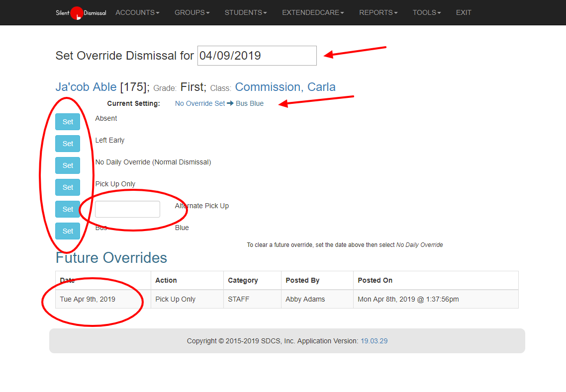Screen dimensions: 566x392
Task: Click the Silent Dismissal logo
Action: pyautogui.click(x=81, y=13)
